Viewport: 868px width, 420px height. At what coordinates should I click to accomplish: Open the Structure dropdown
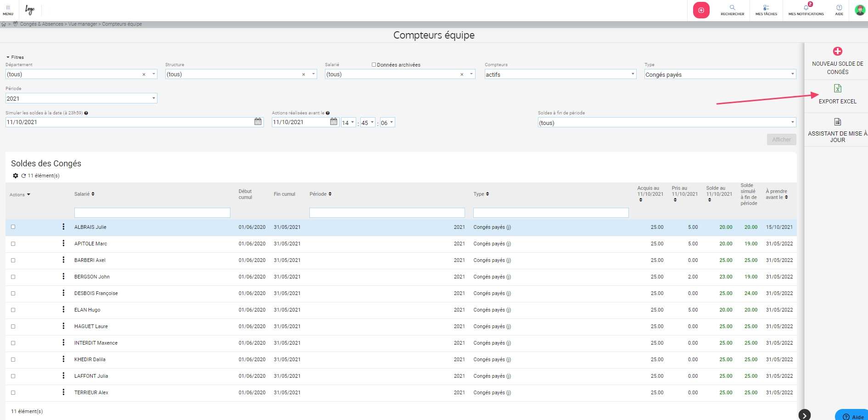tap(314, 74)
